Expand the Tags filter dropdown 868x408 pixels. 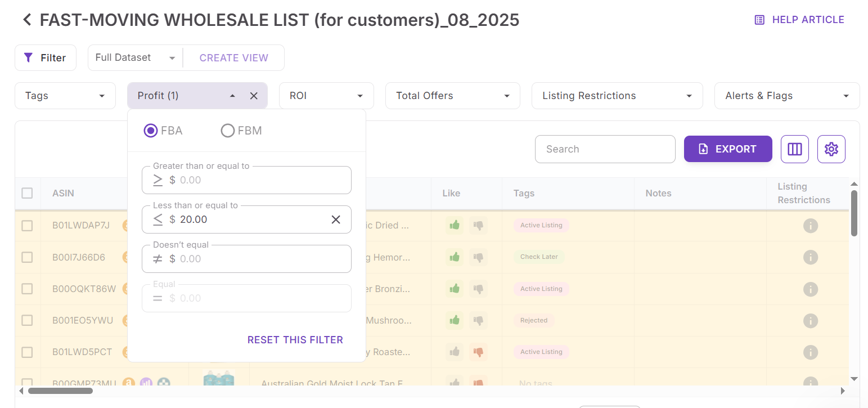pos(65,96)
